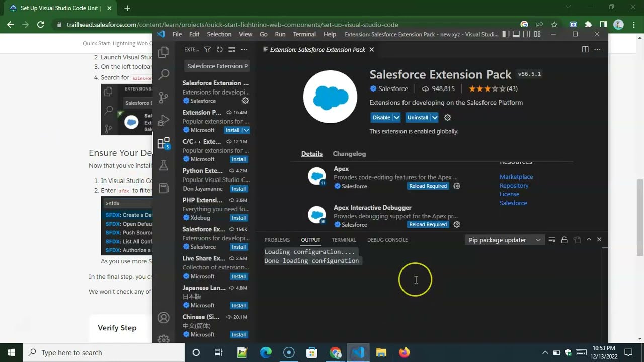This screenshot has width=644, height=362.
Task: Open the Search view in activity bar
Action: (x=164, y=75)
